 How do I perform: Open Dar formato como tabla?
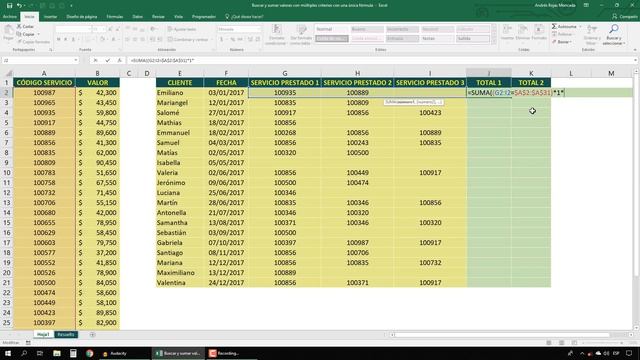click(x=301, y=35)
